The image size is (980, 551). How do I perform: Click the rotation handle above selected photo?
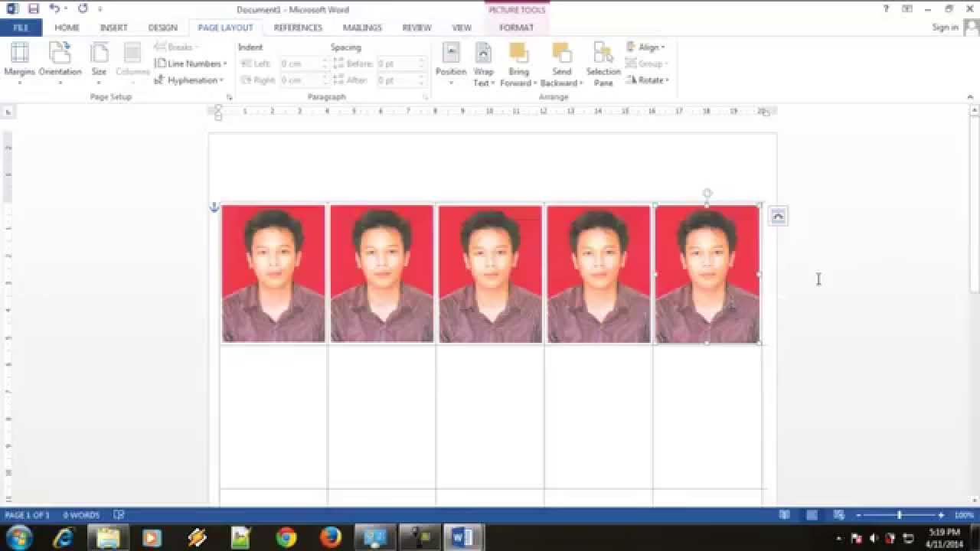point(707,194)
